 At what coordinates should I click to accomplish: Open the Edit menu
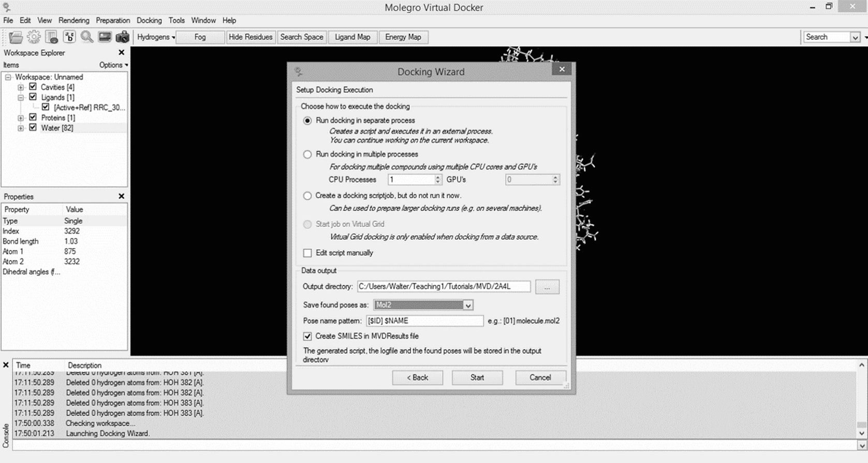tap(25, 20)
